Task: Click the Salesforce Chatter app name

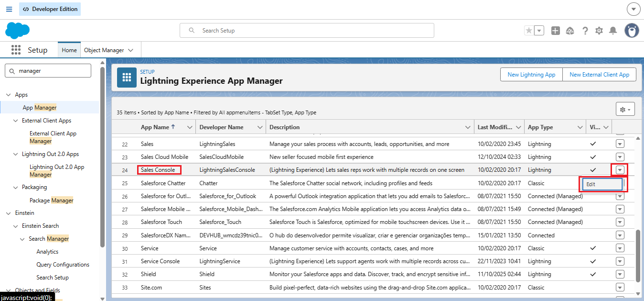Action: point(163,183)
